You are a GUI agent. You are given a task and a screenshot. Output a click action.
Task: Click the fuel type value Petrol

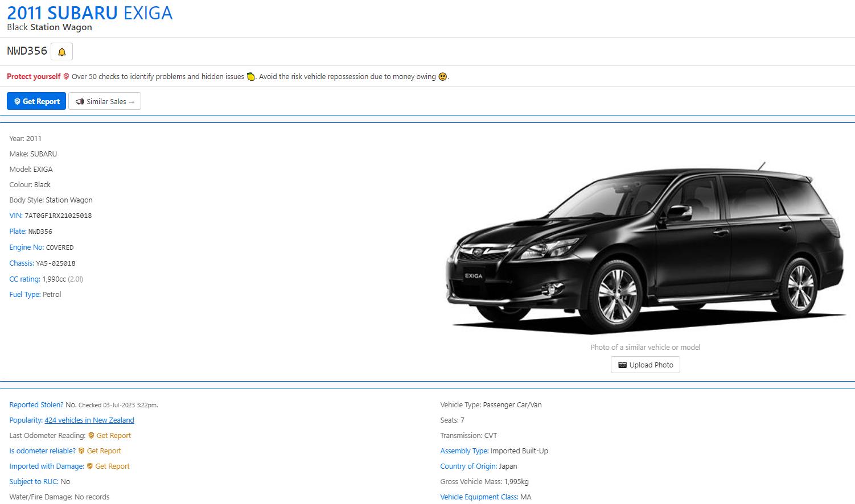[52, 294]
